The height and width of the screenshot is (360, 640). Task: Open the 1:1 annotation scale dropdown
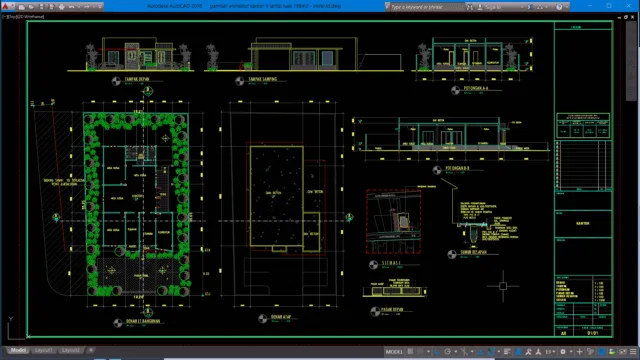[x=550, y=351]
